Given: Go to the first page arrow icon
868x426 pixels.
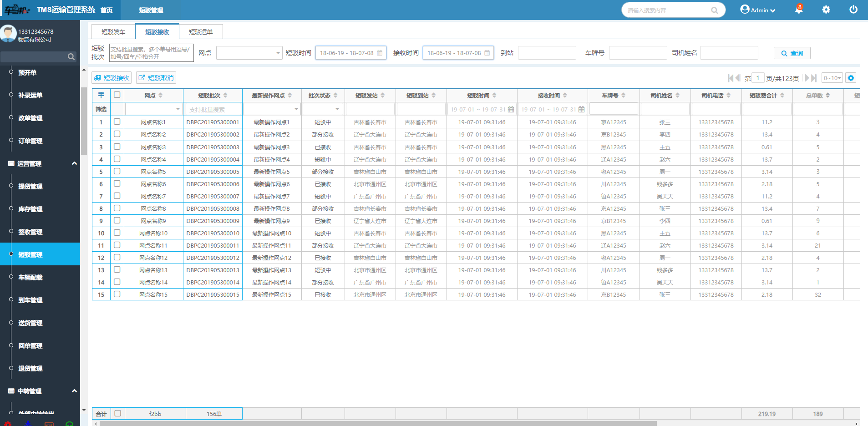Looking at the screenshot, I should point(731,78).
